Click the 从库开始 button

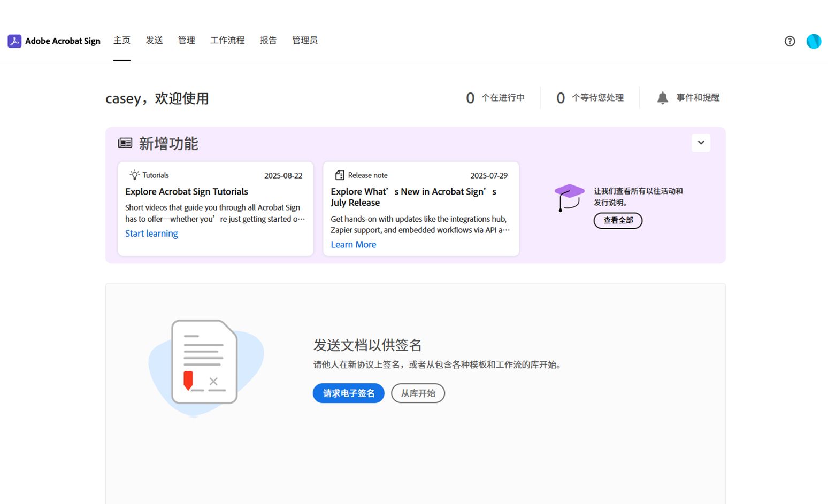click(418, 393)
